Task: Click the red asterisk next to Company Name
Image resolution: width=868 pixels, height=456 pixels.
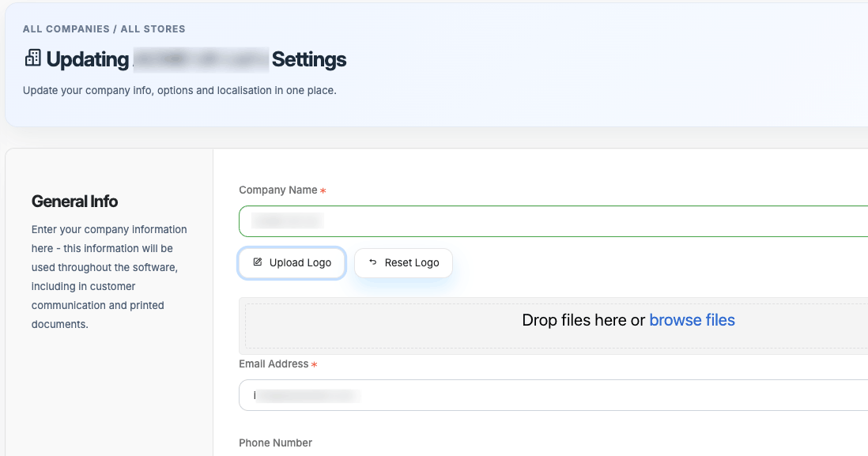Action: coord(323,191)
